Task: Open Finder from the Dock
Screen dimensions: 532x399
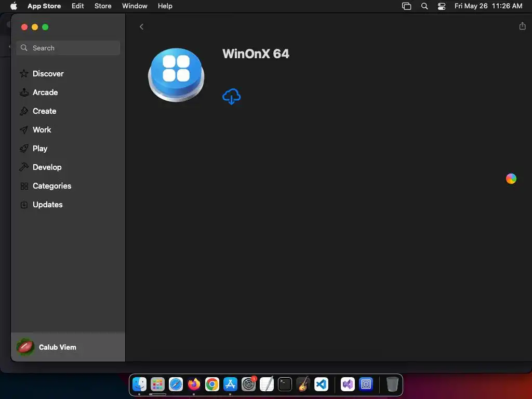Action: click(x=139, y=384)
